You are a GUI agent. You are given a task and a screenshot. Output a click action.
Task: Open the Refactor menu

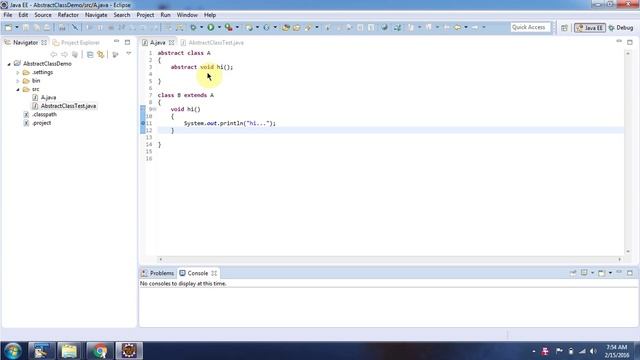(x=68, y=15)
